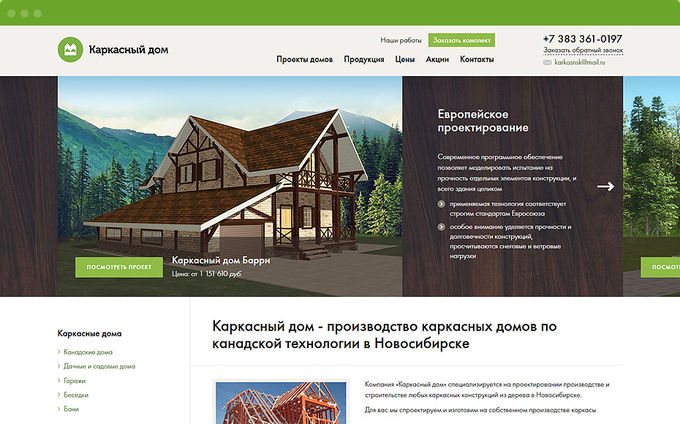Open the Акции menu item
This screenshot has height=424, width=680.
click(437, 60)
